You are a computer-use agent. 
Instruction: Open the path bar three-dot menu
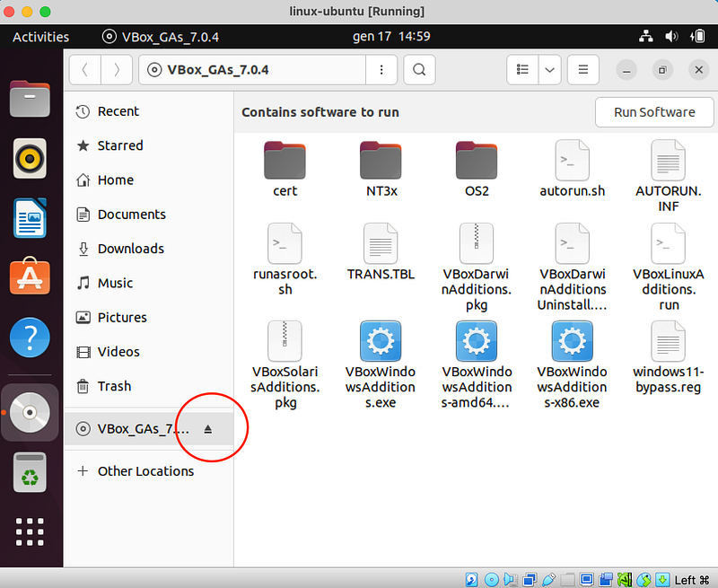point(381,70)
